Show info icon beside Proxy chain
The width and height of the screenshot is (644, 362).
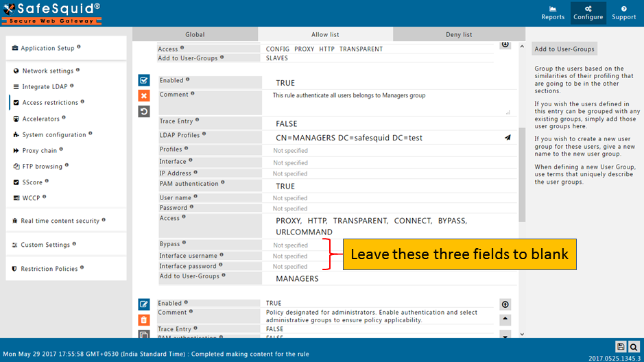click(x=61, y=149)
